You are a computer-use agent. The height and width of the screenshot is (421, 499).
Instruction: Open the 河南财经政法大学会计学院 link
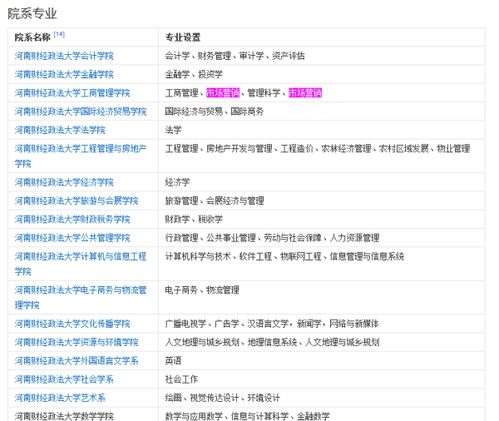tap(64, 56)
